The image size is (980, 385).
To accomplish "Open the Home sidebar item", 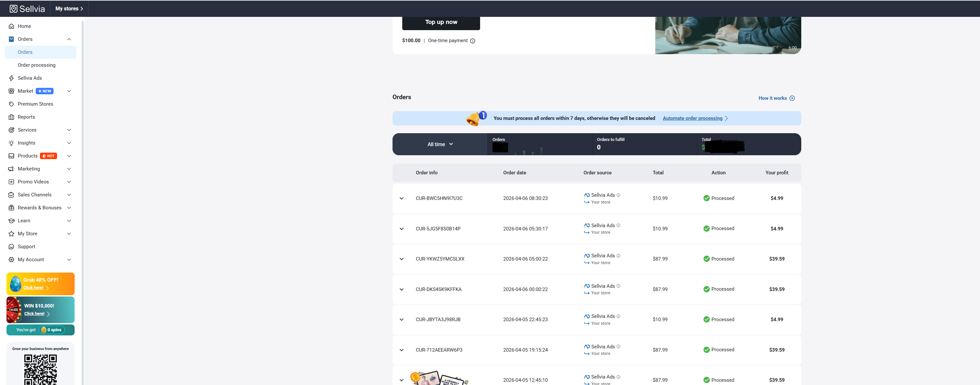I will tap(24, 26).
